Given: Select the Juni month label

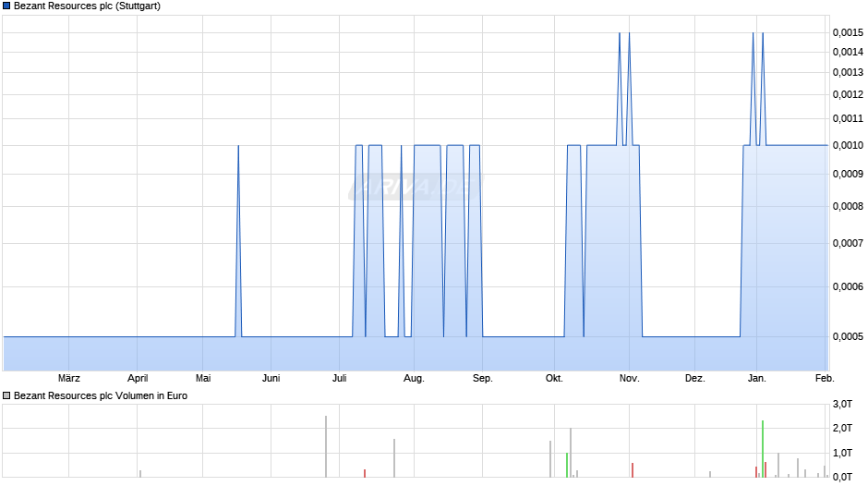Looking at the screenshot, I should pos(271,378).
